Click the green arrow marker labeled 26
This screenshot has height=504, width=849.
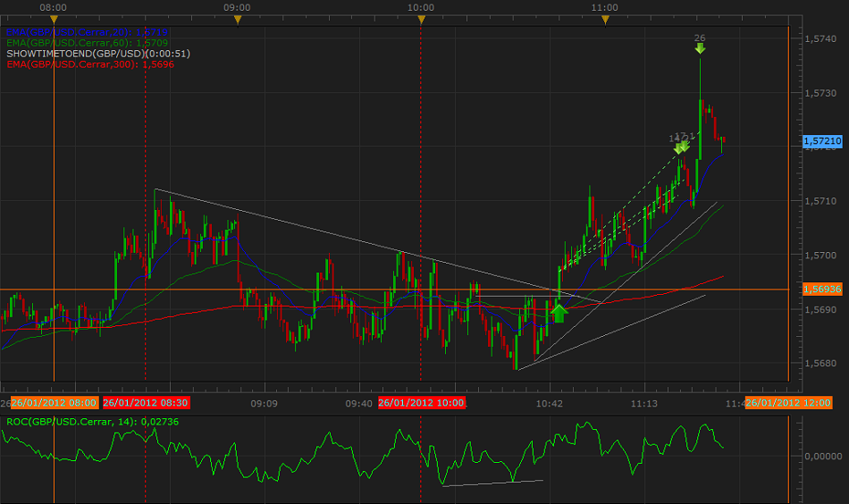pos(700,48)
